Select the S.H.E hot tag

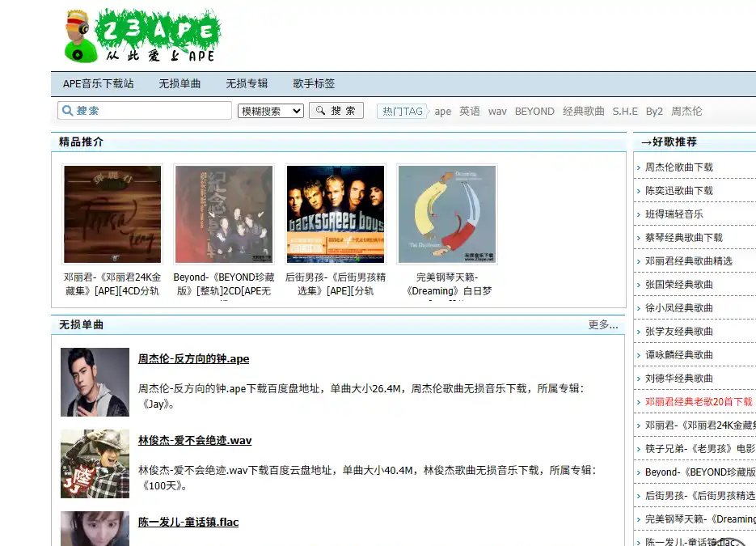[625, 112]
